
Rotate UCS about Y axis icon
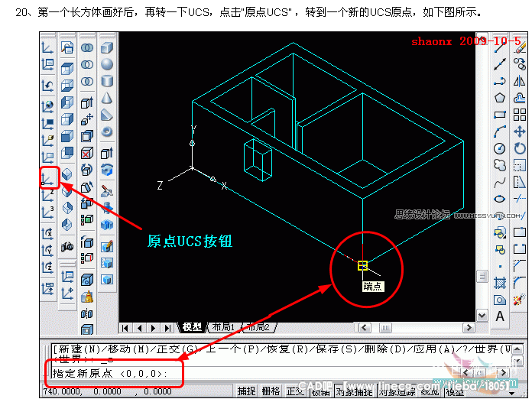click(x=47, y=251)
